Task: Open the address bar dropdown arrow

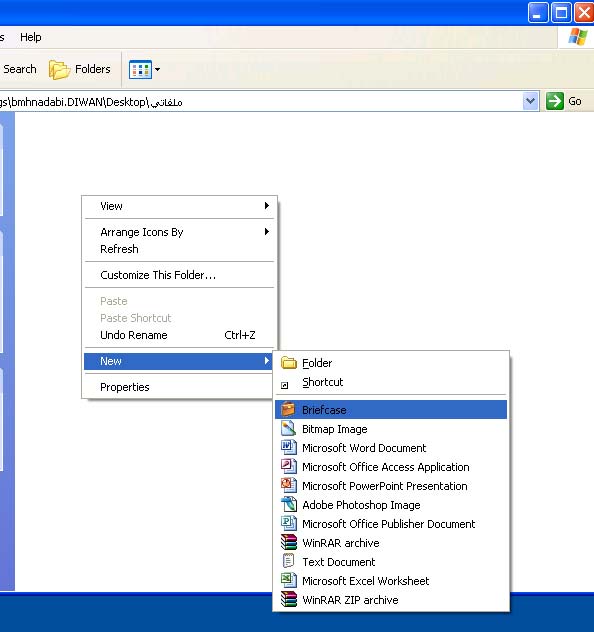Action: pyautogui.click(x=530, y=101)
